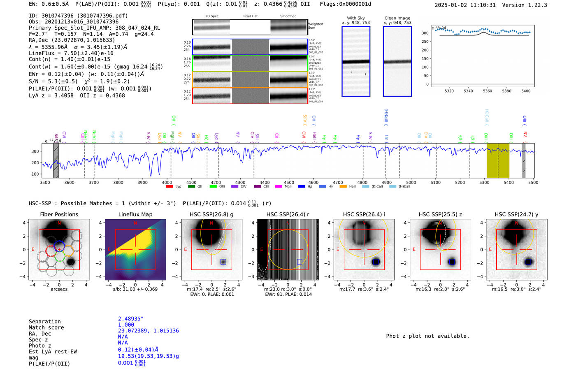This screenshot has height=392, width=576.
Task: Click the separation value 2.48935"
Action: 130,319
